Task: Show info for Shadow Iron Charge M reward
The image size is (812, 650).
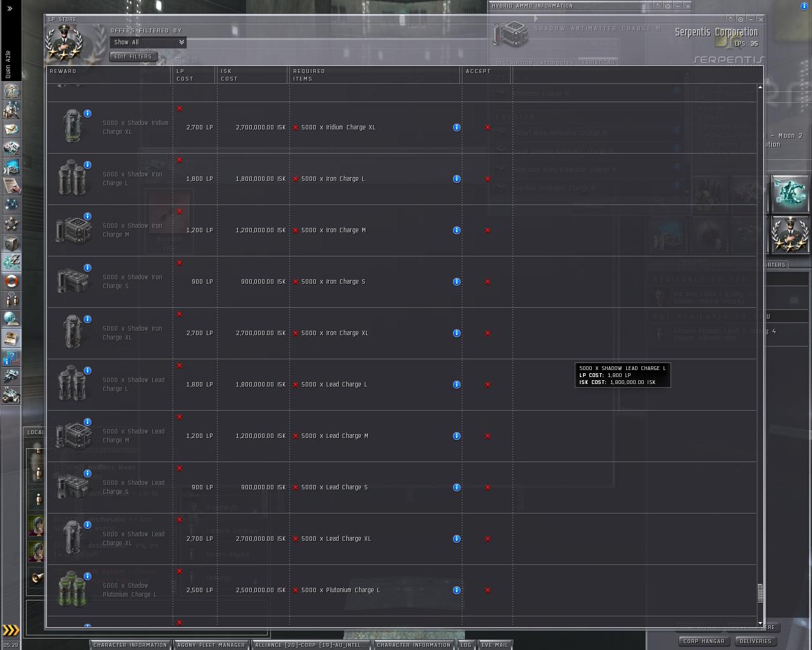Action: click(88, 216)
